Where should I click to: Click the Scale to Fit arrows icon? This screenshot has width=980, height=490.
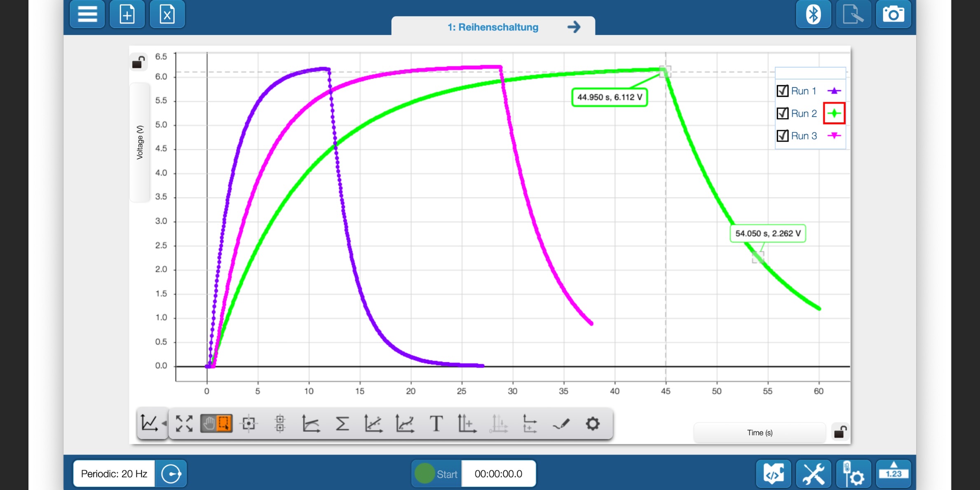(184, 423)
